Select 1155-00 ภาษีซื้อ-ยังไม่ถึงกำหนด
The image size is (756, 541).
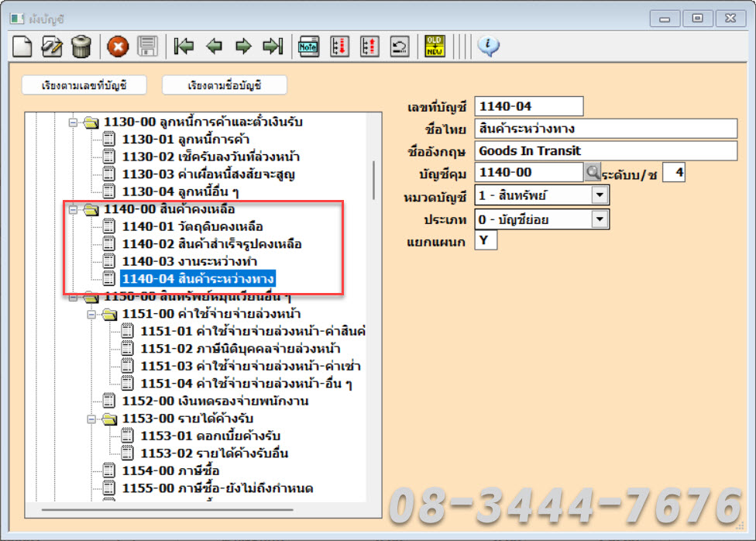[218, 488]
